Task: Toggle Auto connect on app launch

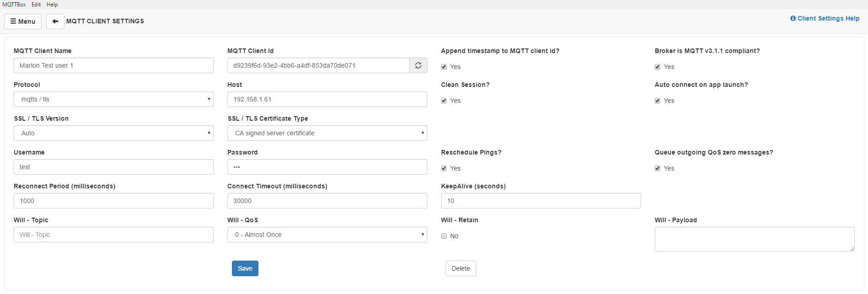Action: pyautogui.click(x=658, y=101)
